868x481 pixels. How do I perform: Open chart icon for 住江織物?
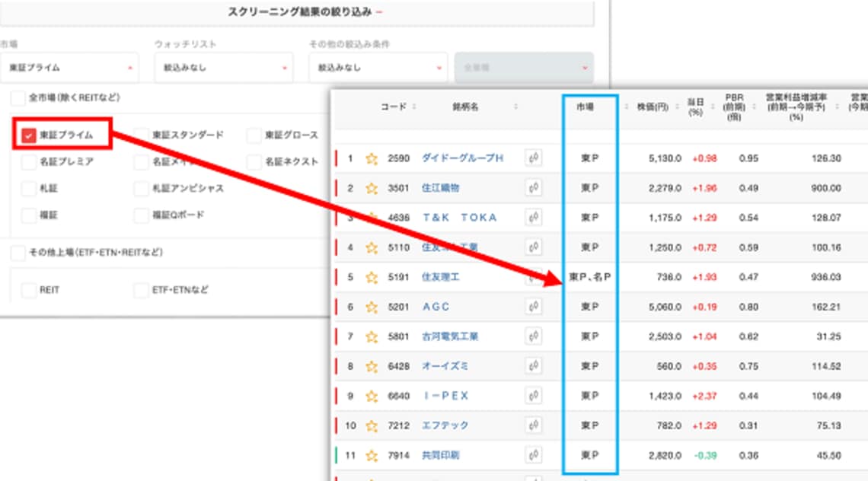534,188
